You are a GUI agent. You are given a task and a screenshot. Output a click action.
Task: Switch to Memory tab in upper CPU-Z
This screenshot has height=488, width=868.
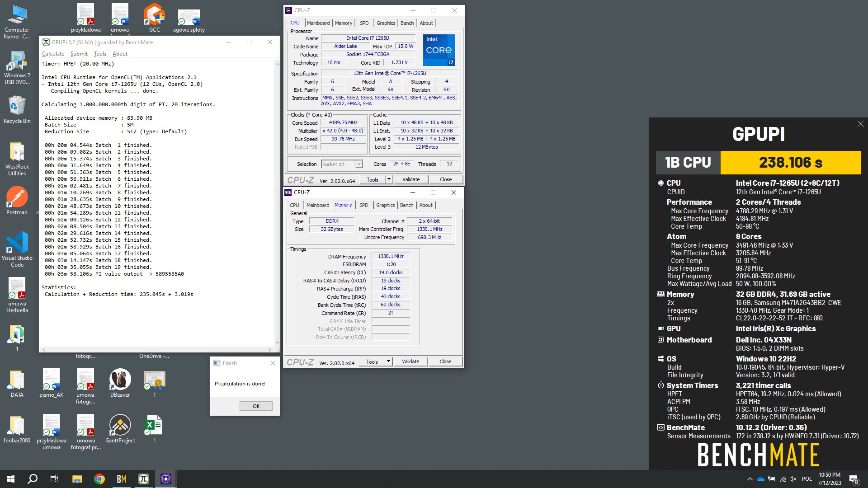click(x=344, y=23)
